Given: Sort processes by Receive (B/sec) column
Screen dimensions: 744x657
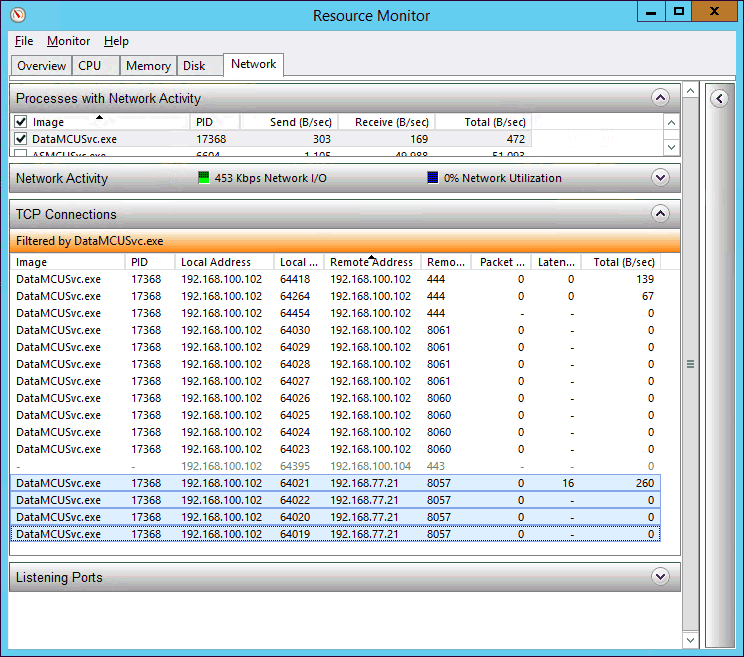Looking at the screenshot, I should [386, 122].
